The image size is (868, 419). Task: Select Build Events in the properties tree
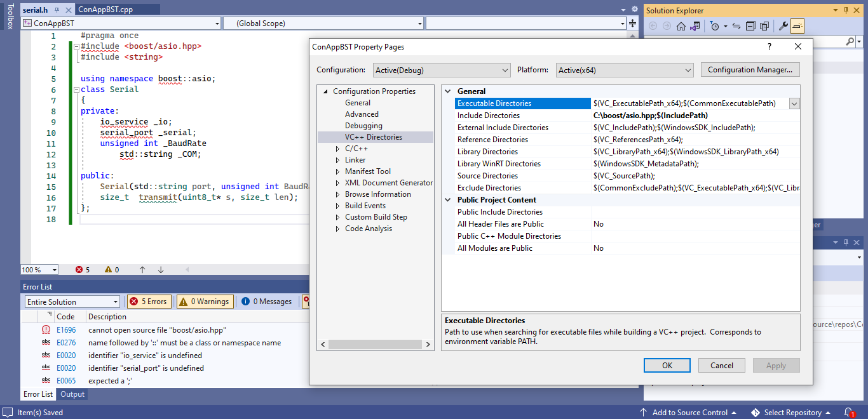[x=365, y=206]
